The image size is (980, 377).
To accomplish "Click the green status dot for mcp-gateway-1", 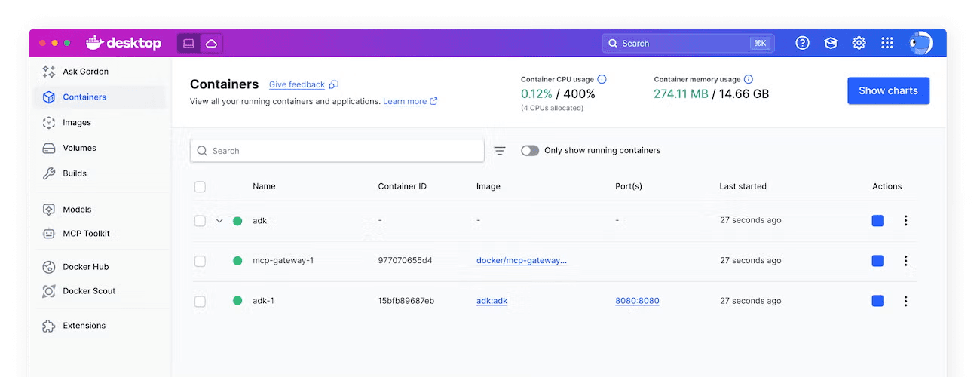I will click(237, 261).
